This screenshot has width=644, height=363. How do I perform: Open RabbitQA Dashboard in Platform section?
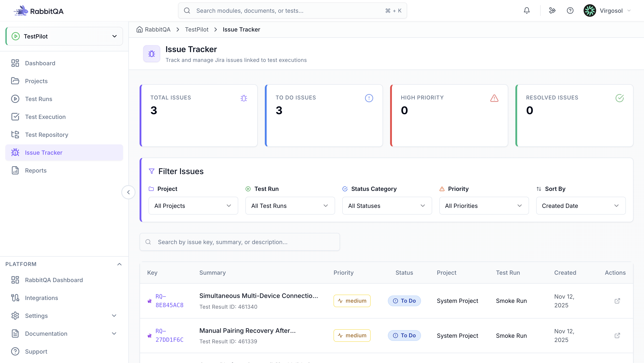[64, 280]
